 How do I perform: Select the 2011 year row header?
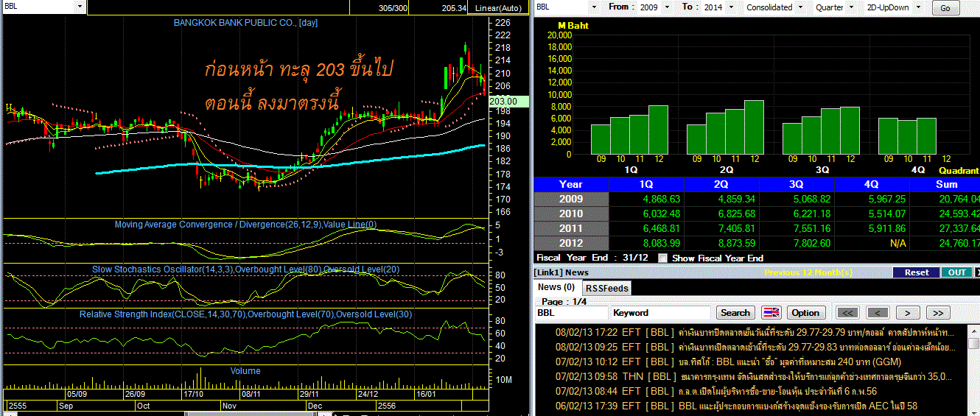pyautogui.click(x=571, y=228)
